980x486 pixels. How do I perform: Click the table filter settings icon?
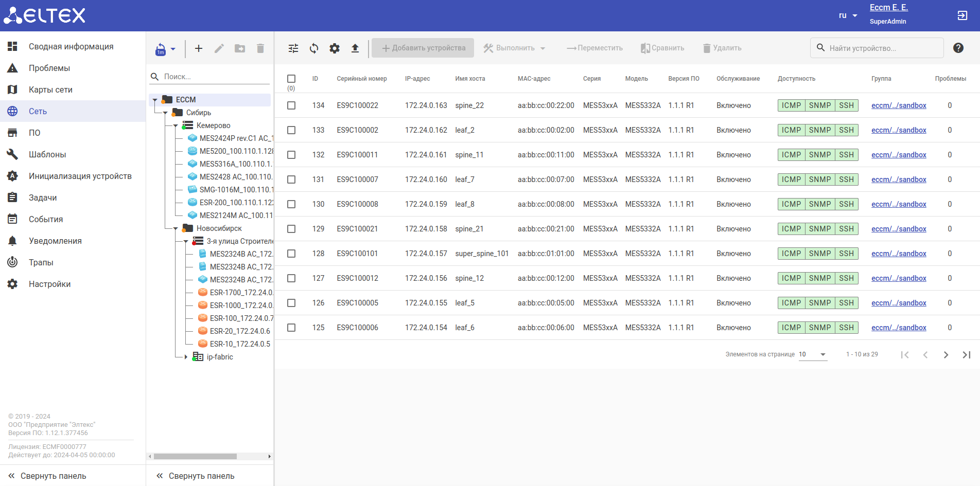click(293, 48)
